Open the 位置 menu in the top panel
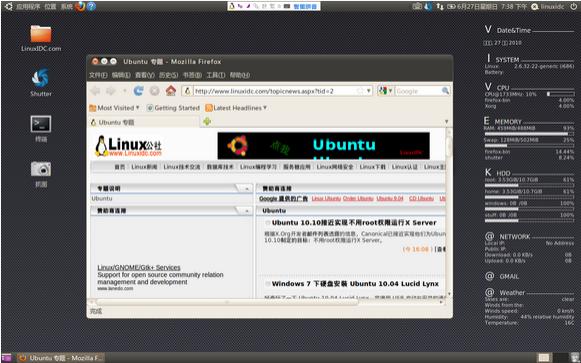Screen dimensions: 581x363 (x=50, y=6)
